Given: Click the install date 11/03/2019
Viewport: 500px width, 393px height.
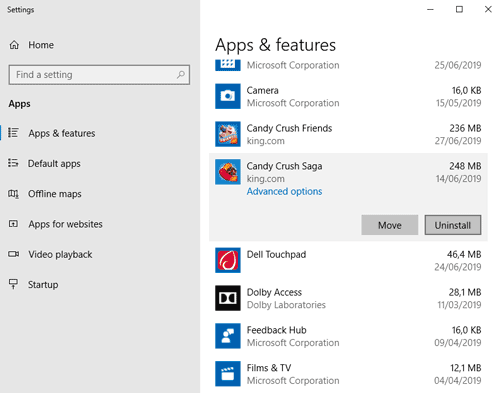Looking at the screenshot, I should coord(459,305).
